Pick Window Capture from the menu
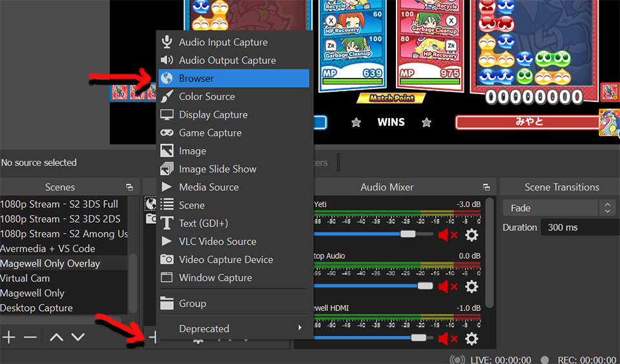This screenshot has height=364, width=620. click(233, 278)
